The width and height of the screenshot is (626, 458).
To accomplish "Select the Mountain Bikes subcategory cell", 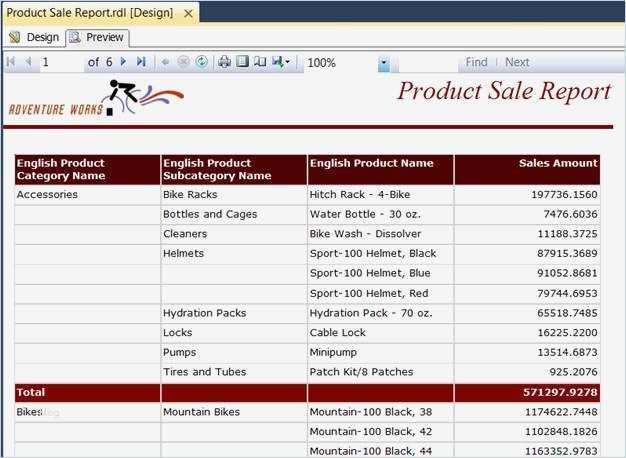I will coord(234,412).
